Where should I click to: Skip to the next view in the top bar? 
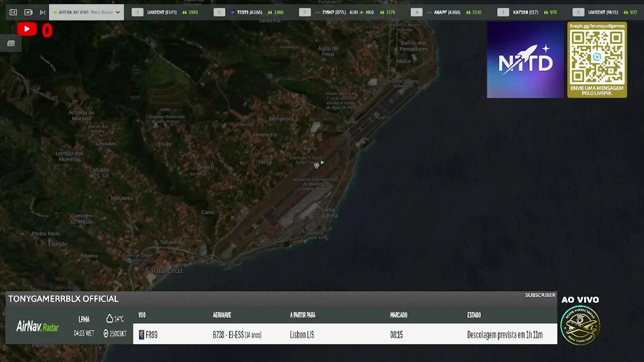[42, 12]
